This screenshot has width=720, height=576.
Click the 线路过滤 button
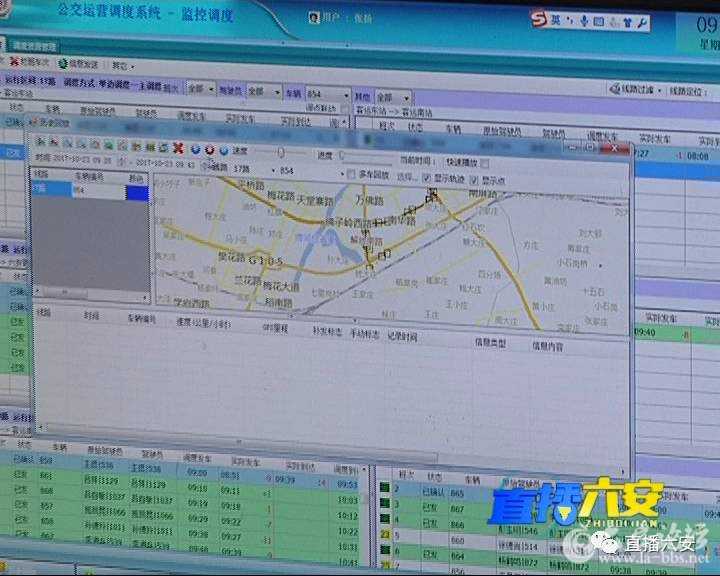point(638,90)
